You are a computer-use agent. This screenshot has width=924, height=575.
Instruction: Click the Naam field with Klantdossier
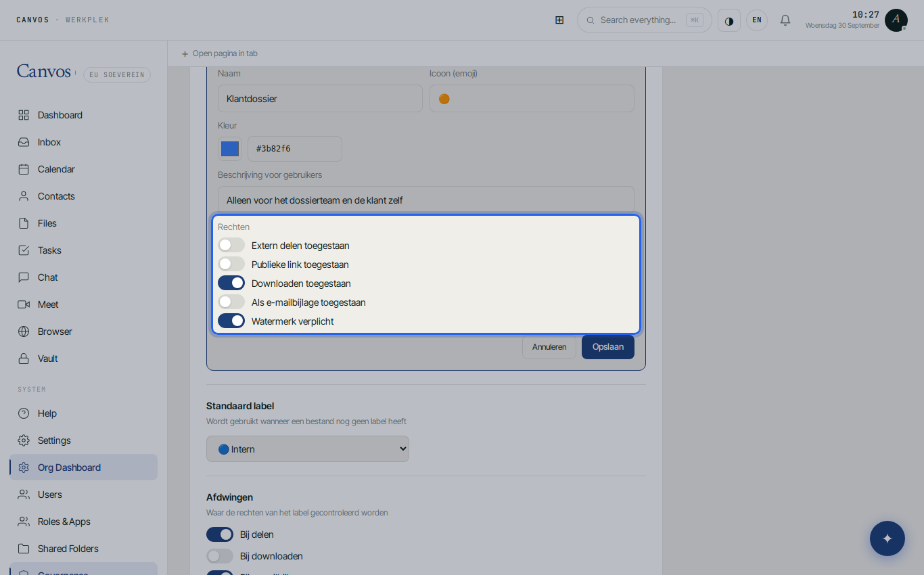[x=320, y=99]
